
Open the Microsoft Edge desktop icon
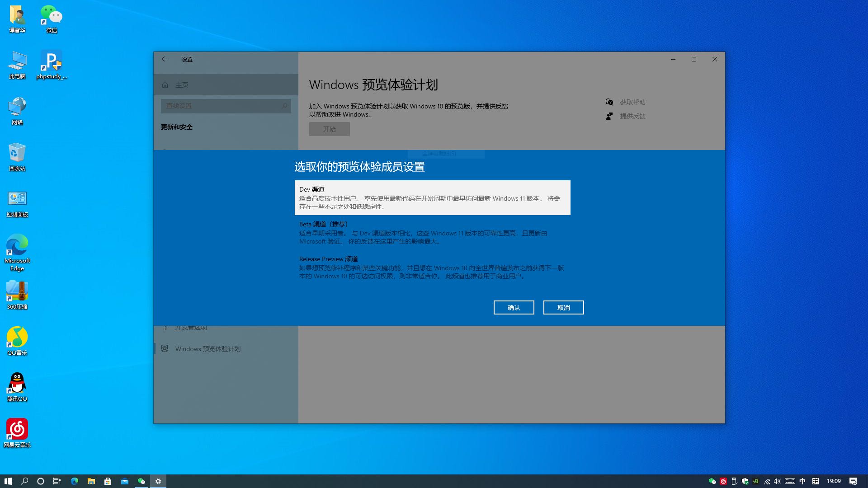pos(17,251)
